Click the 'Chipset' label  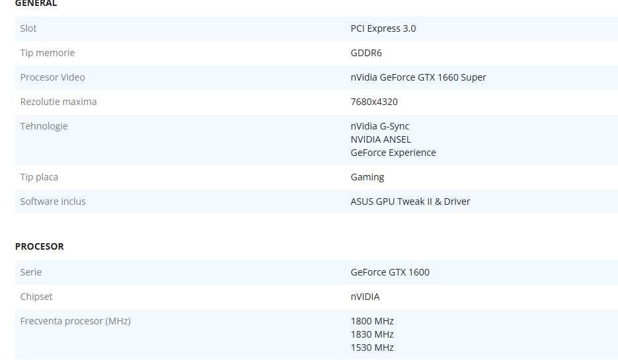pos(36,297)
